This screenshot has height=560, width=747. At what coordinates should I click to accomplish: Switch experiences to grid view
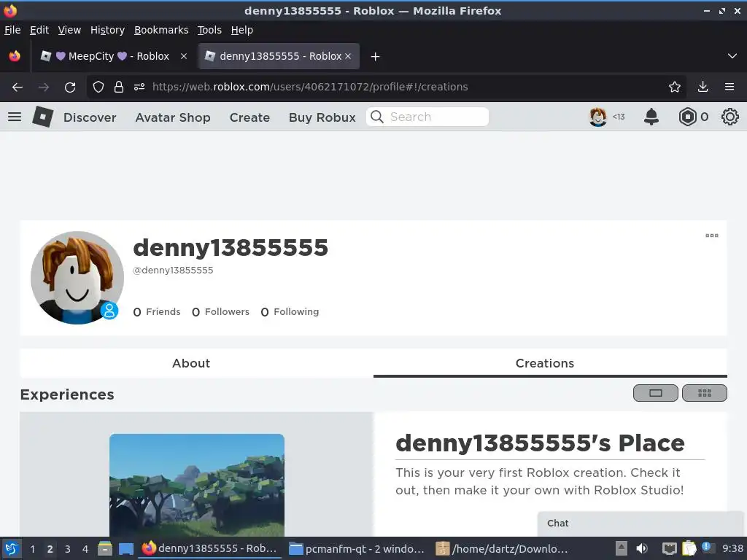(x=705, y=393)
